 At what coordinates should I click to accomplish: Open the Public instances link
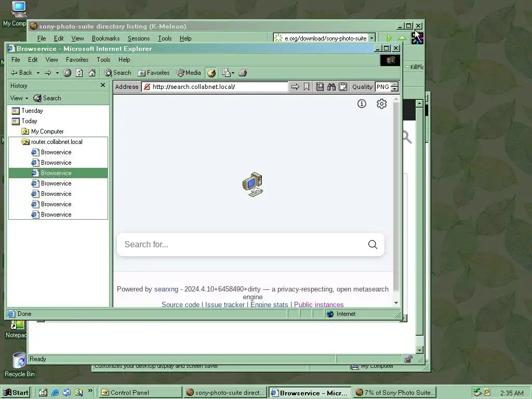[318, 304]
